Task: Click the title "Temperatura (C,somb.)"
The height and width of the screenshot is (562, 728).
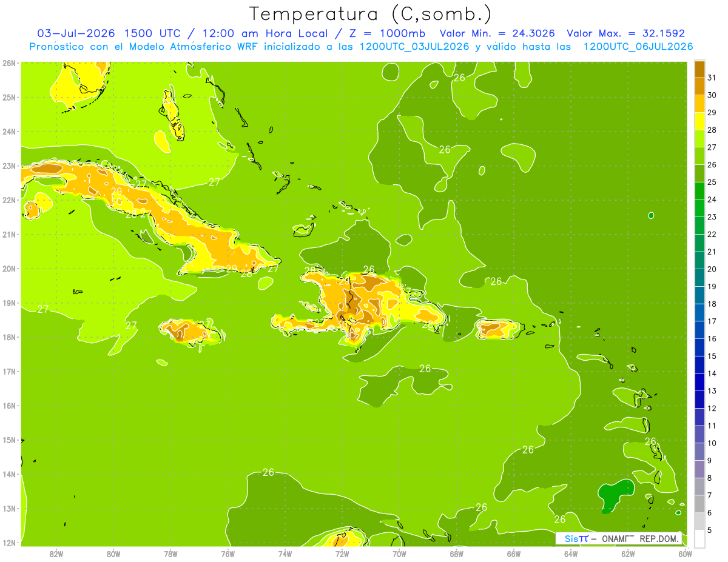Action: tap(371, 14)
